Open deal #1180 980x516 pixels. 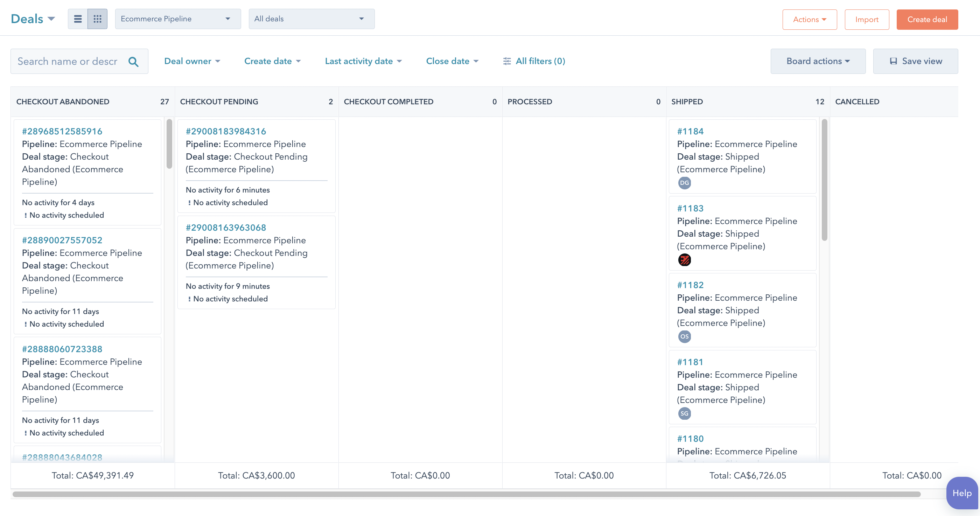click(x=690, y=439)
